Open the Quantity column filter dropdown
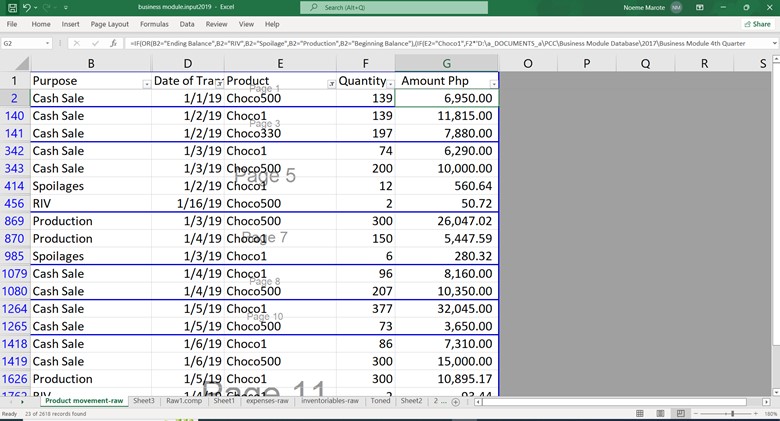 coord(390,84)
